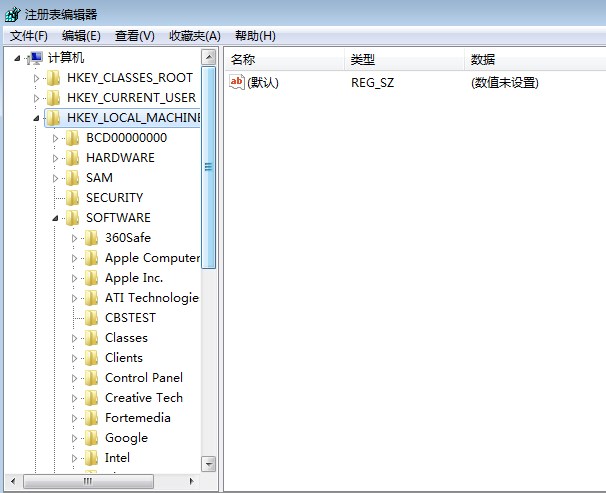The image size is (606, 493).
Task: Click the Intel folder icon
Action: pos(92,458)
